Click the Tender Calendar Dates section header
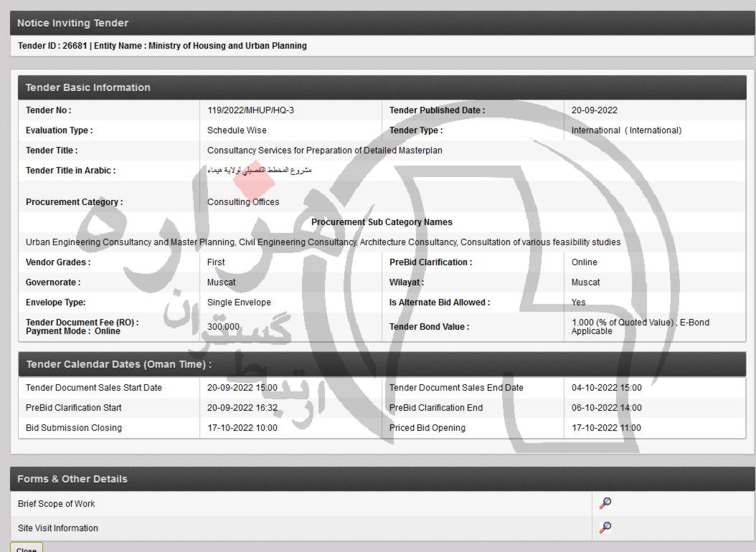The height and width of the screenshot is (552, 756). click(x=118, y=364)
